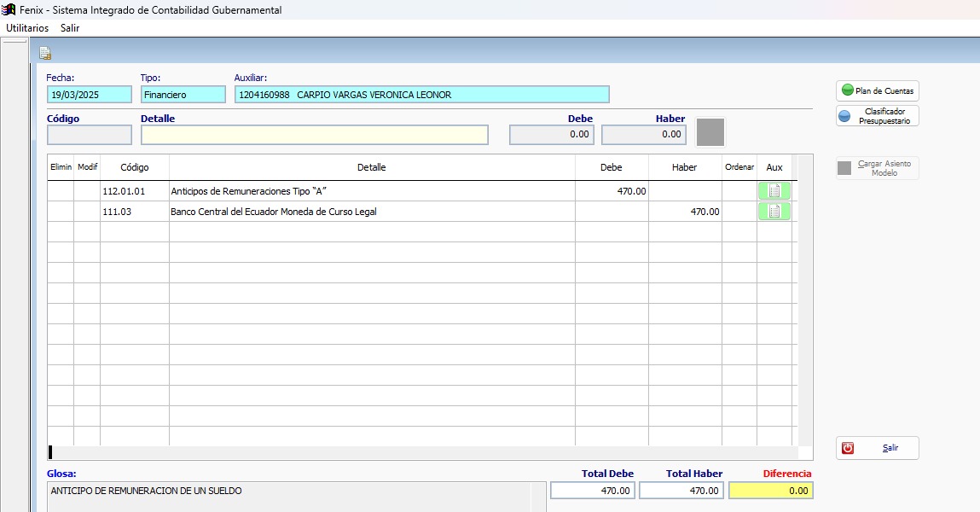Click the Cargar Asiento Modelo button
Screen dimensions: 980x512
tap(877, 168)
